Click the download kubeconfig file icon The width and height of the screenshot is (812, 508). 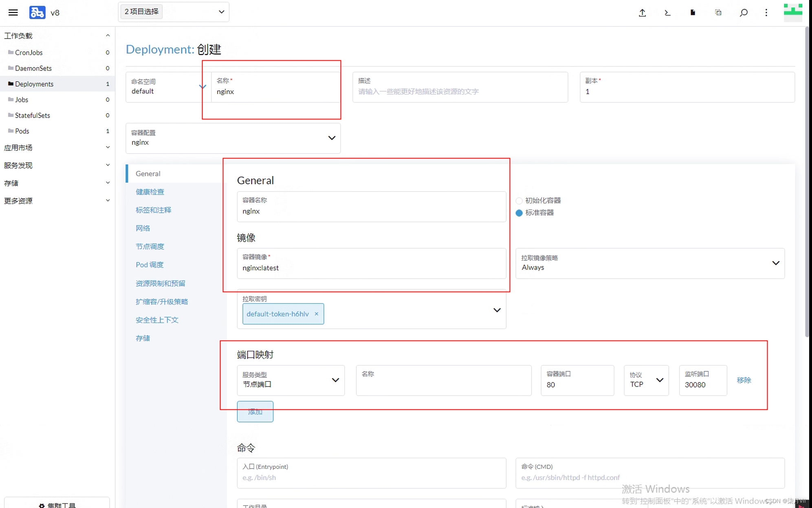[693, 13]
